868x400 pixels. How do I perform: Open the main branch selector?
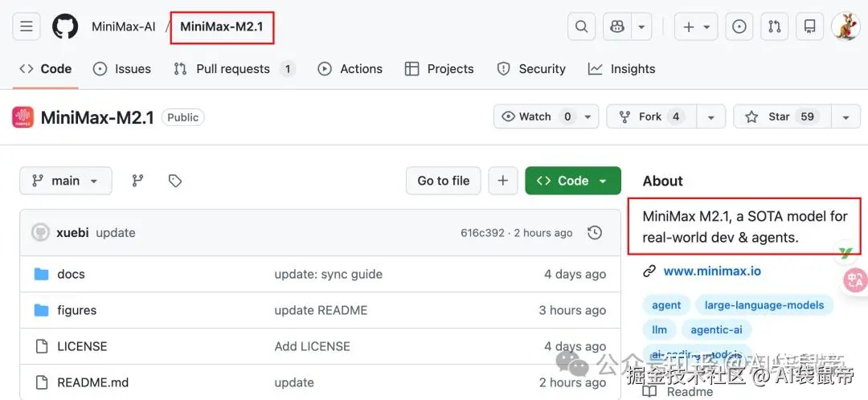(66, 181)
